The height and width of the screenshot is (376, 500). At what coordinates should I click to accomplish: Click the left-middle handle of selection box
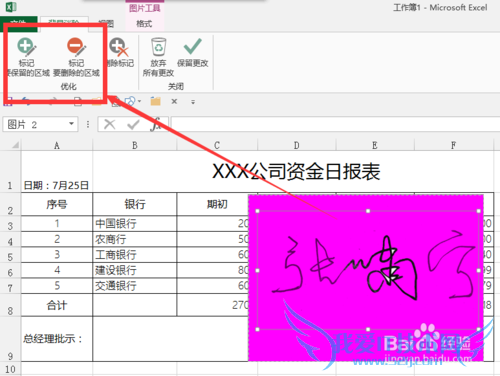coord(257,270)
